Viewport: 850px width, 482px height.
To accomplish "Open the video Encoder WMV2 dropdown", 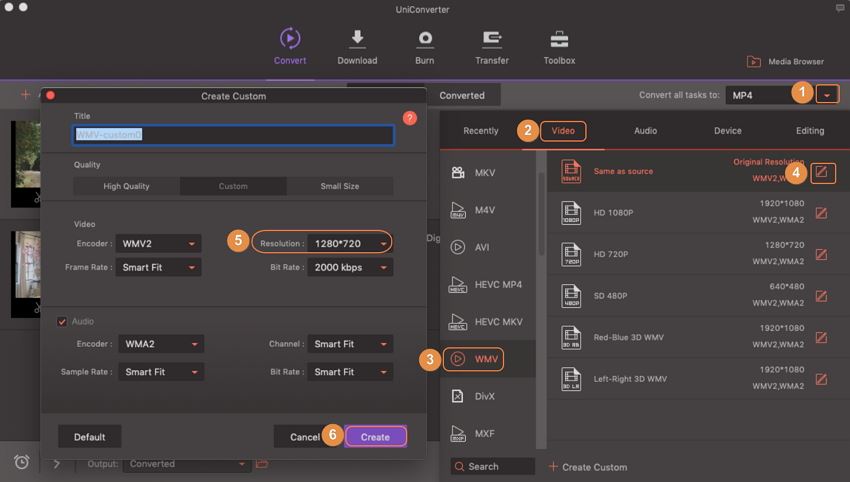I will (158, 244).
